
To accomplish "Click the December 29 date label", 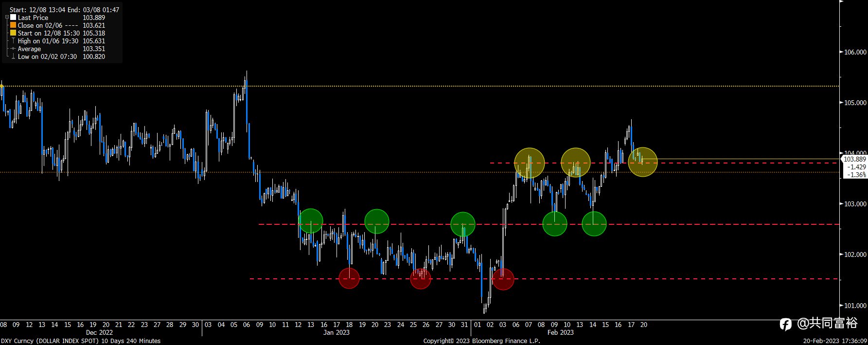I will tap(182, 325).
